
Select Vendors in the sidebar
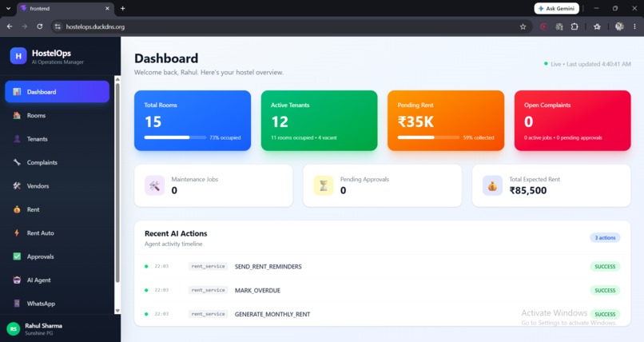click(x=57, y=185)
